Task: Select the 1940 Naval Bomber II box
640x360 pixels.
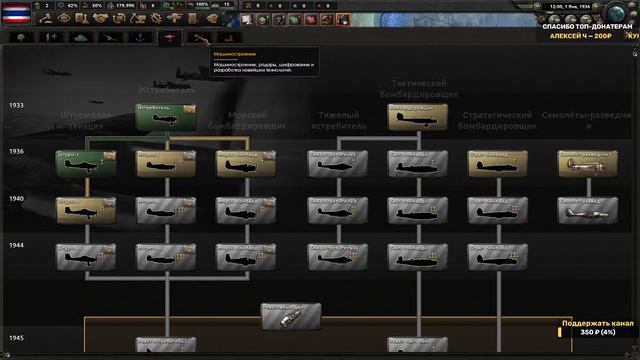Action: point(246,211)
